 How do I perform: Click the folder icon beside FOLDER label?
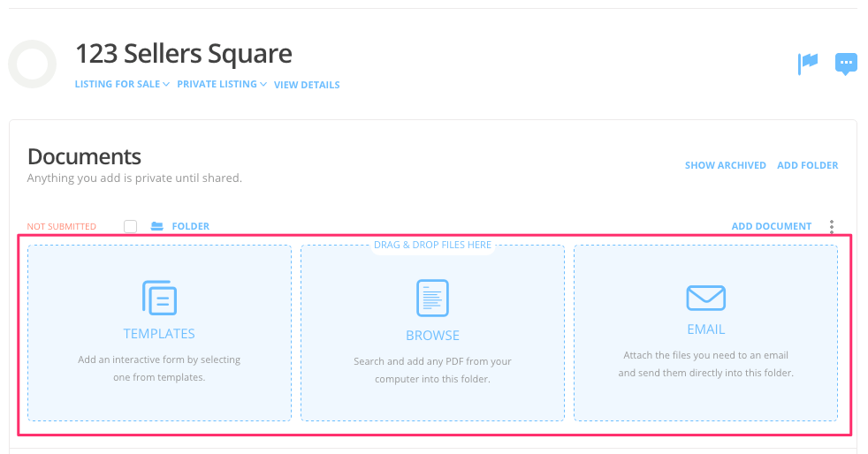[157, 226]
